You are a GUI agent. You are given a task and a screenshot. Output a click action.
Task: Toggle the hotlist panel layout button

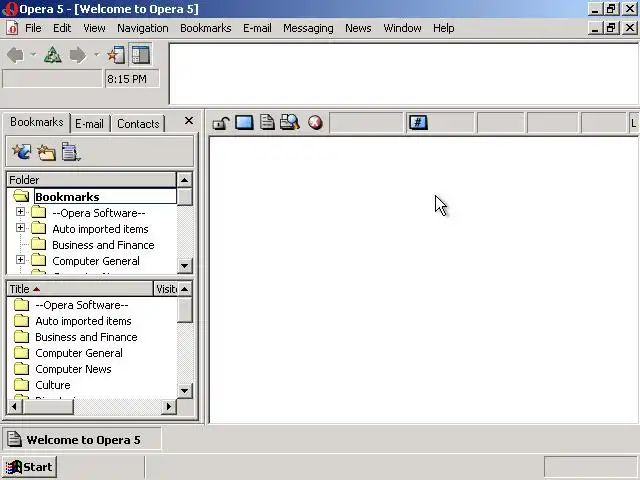click(x=141, y=55)
